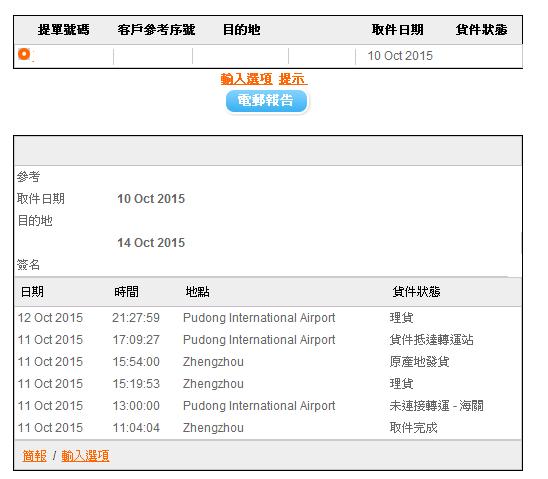The width and height of the screenshot is (548, 479).
Task: Select the 12 Oct 2015 date cell
Action: tap(50, 318)
